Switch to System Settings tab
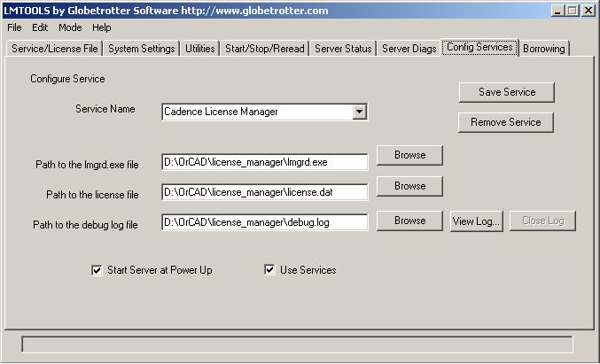The height and width of the screenshot is (364, 600). (x=141, y=49)
